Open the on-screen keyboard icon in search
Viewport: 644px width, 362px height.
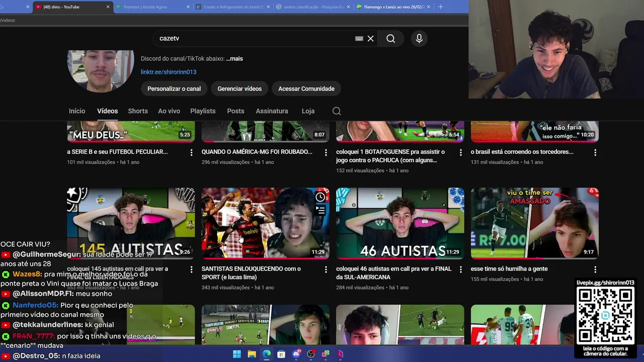click(x=359, y=39)
